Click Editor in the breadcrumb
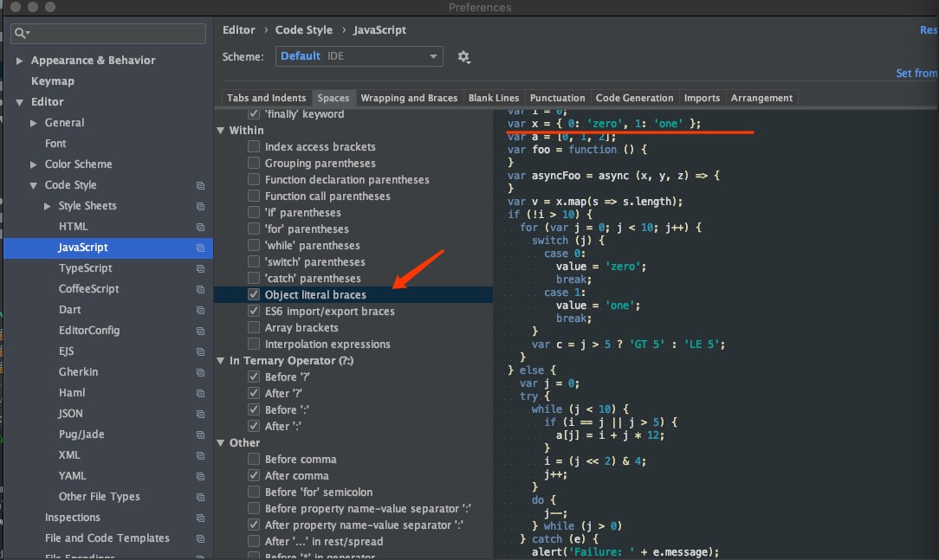 [x=239, y=30]
